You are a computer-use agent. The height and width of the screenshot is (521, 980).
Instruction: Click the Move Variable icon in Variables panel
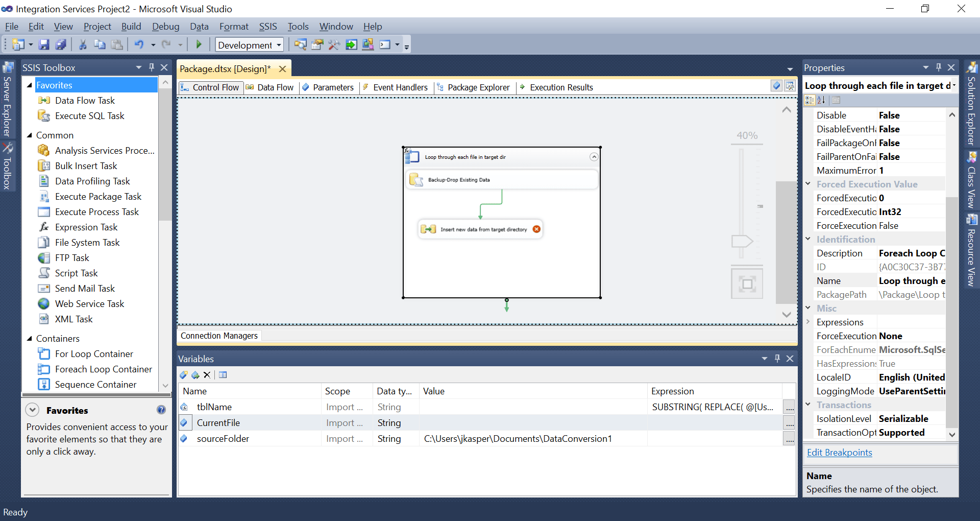click(x=195, y=375)
